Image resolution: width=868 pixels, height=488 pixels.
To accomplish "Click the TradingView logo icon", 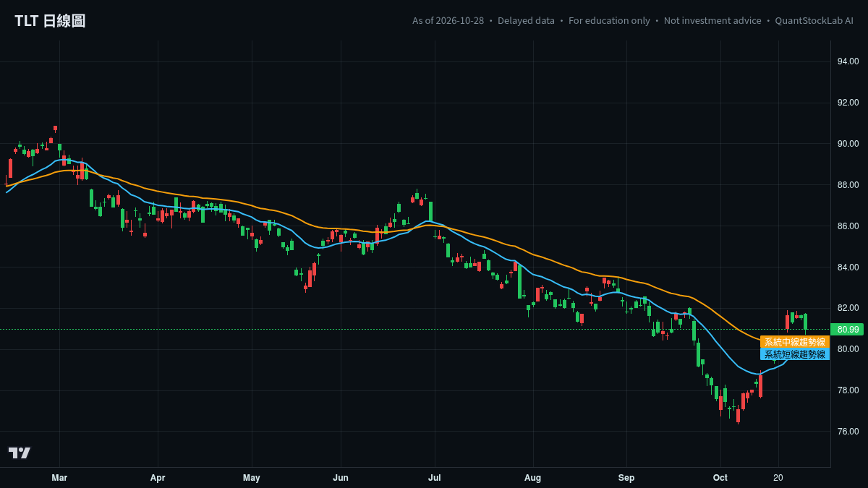I will click(x=20, y=453).
